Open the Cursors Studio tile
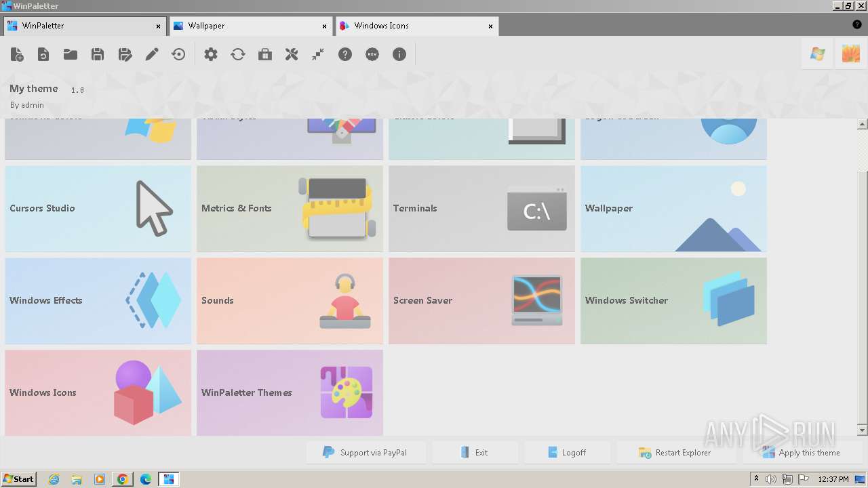 98,209
